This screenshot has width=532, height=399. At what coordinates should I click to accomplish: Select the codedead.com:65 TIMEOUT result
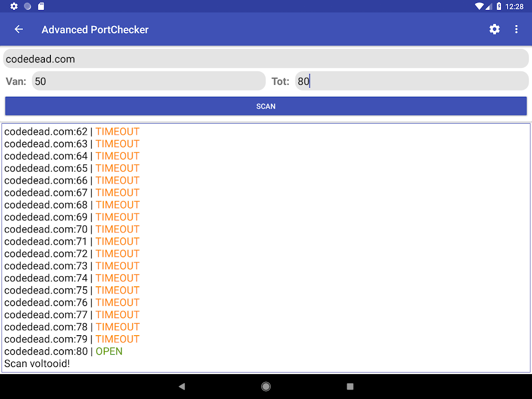[x=72, y=168]
